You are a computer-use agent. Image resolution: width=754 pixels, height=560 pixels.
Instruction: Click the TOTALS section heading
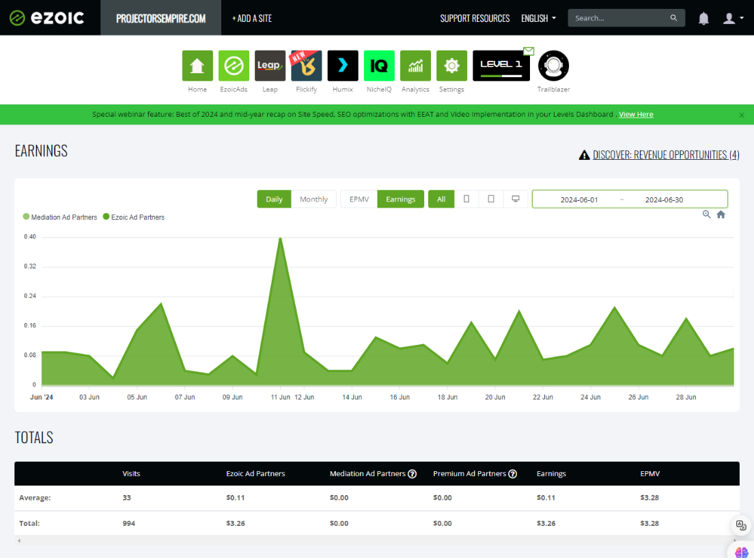(34, 438)
